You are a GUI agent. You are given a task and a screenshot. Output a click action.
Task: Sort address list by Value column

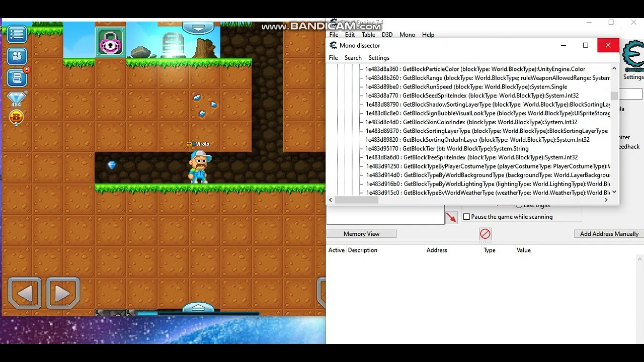coord(523,250)
